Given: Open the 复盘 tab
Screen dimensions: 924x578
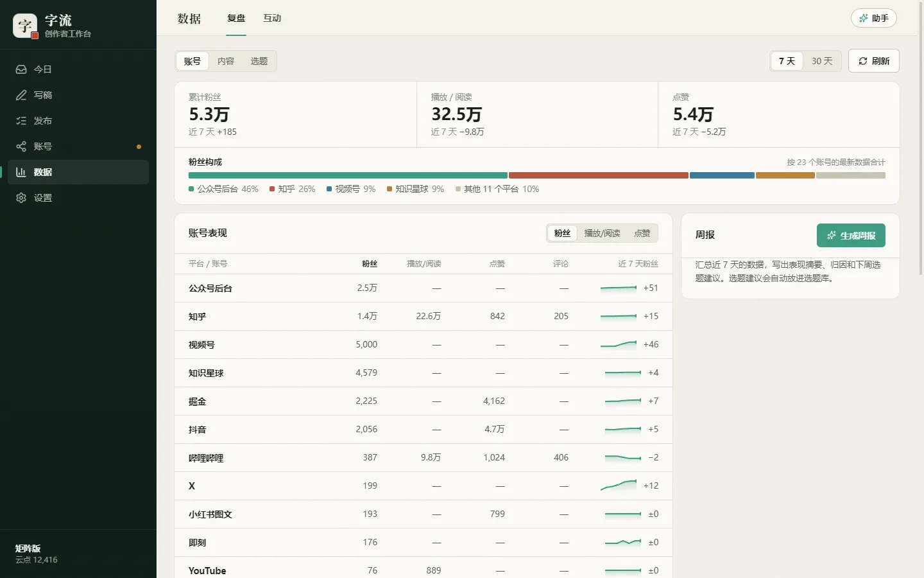Looking at the screenshot, I should (x=236, y=18).
